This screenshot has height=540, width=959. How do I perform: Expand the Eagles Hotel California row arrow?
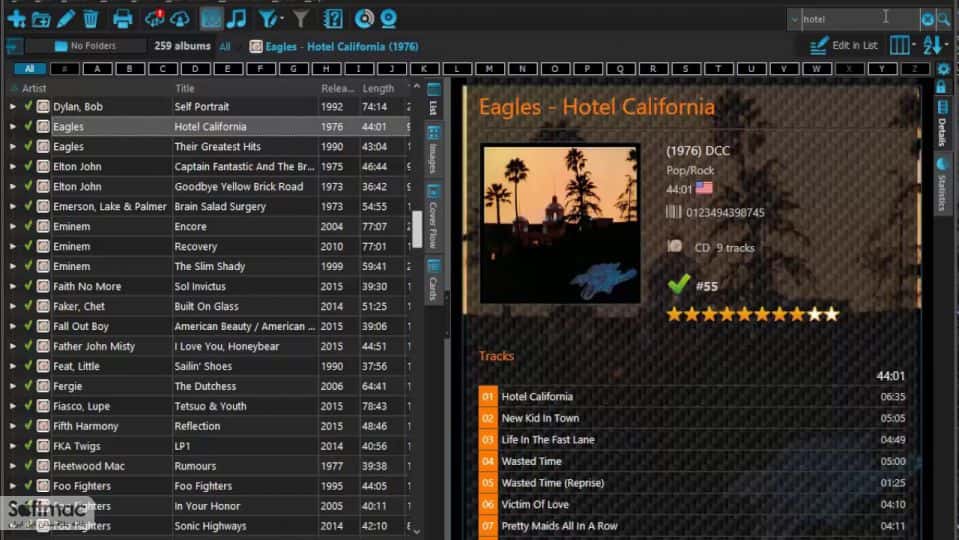(12, 127)
